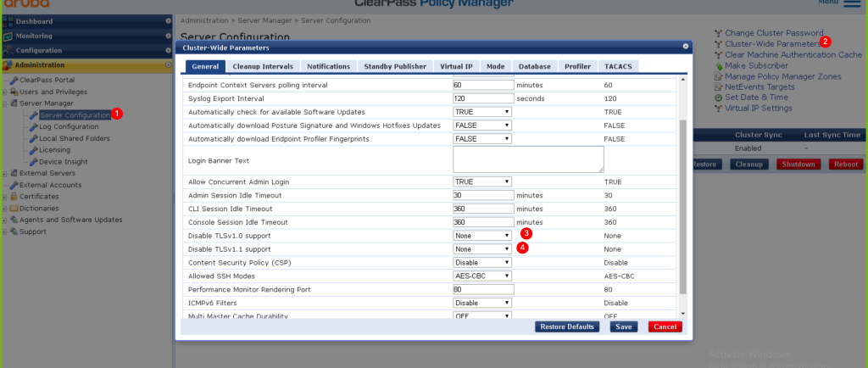The height and width of the screenshot is (368, 868).
Task: Open Cluster-Wide Parameters link
Action: point(772,44)
